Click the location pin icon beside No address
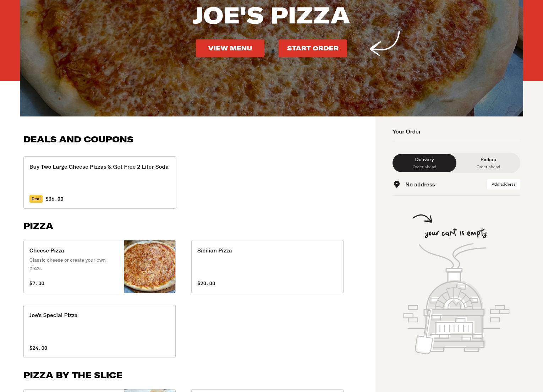The width and height of the screenshot is (543, 392). click(x=397, y=184)
